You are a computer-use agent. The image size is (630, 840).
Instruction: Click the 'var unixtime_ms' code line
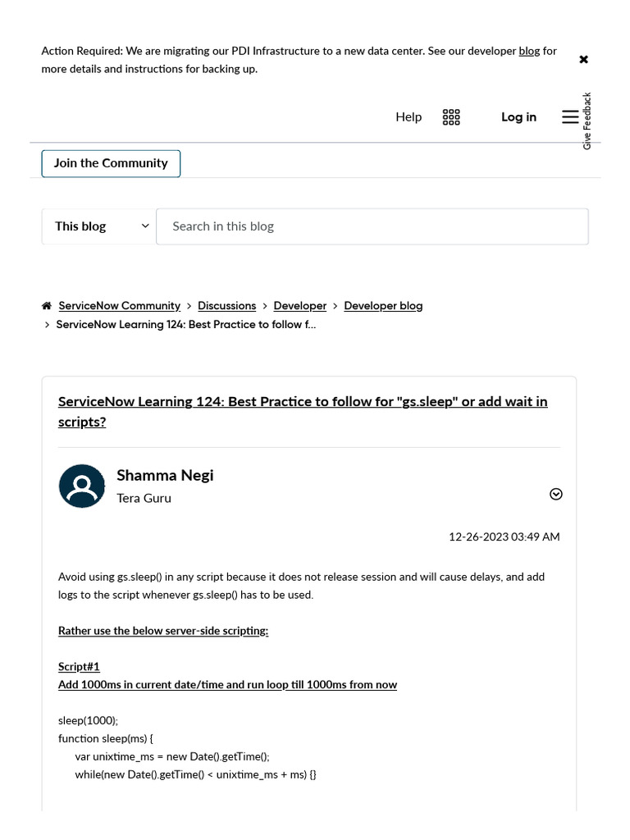[172, 756]
